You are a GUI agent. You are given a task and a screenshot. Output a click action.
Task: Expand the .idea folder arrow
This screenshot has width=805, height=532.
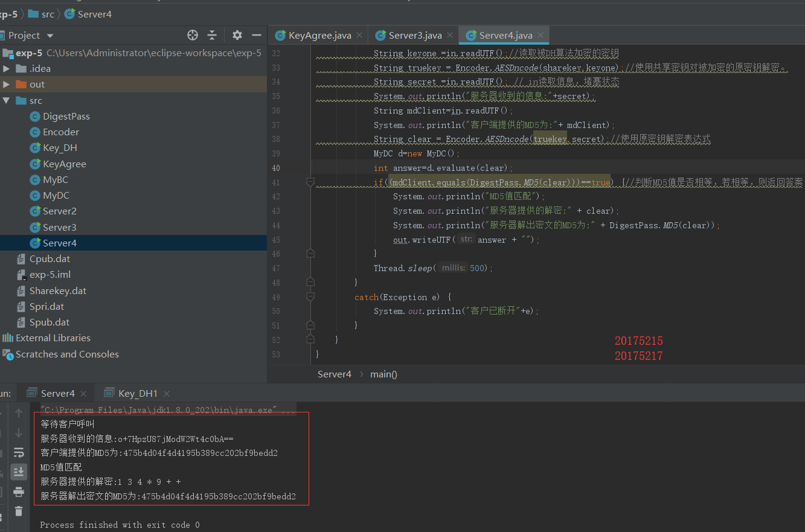7,69
